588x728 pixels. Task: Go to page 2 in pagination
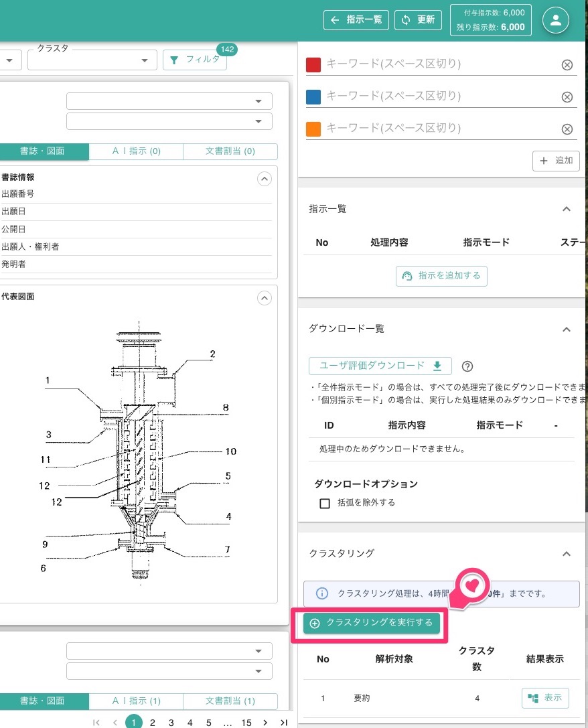pyautogui.click(x=152, y=723)
